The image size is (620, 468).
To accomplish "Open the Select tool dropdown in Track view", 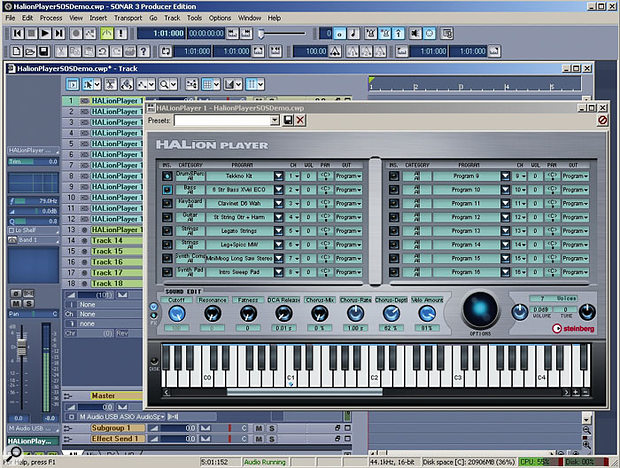I will click(97, 84).
